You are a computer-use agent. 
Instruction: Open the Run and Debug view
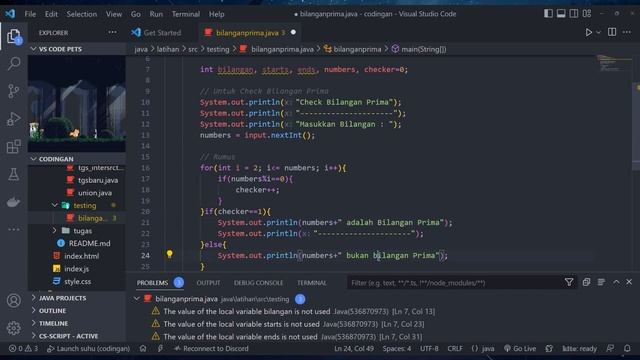point(13,119)
